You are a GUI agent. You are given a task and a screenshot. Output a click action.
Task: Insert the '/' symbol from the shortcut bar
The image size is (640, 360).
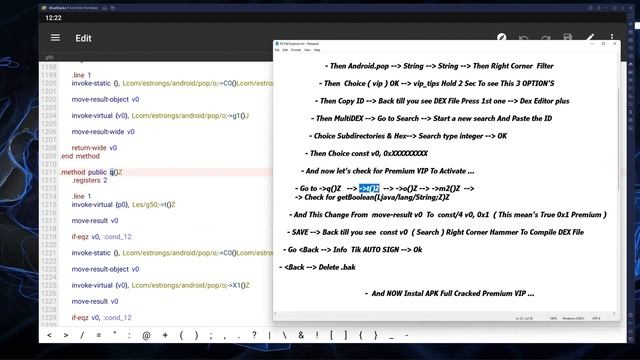(x=82, y=335)
